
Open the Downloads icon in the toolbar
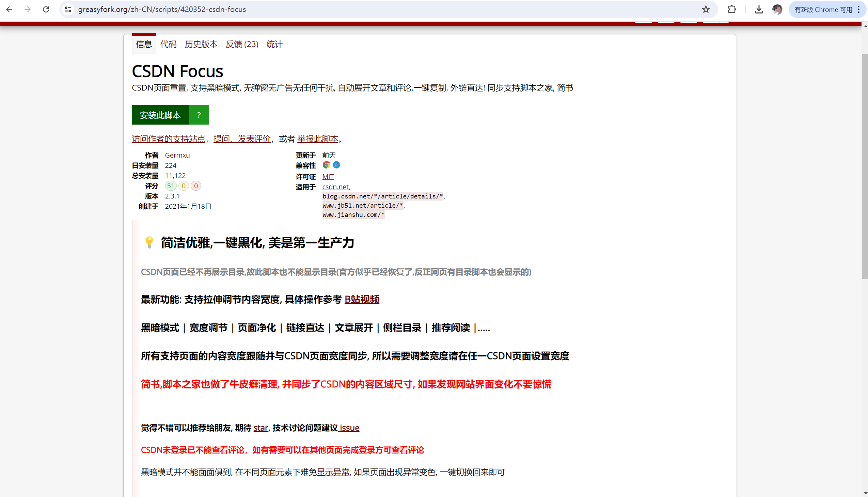click(759, 9)
